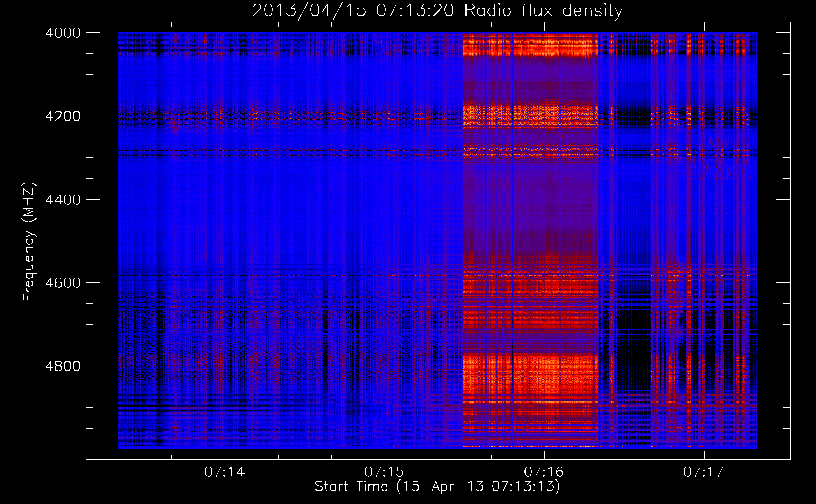Screen dimensions: 816x504
Task: Click the plot title '2013/04/15 07:13:20 Radio flux density'
Action: click(437, 10)
